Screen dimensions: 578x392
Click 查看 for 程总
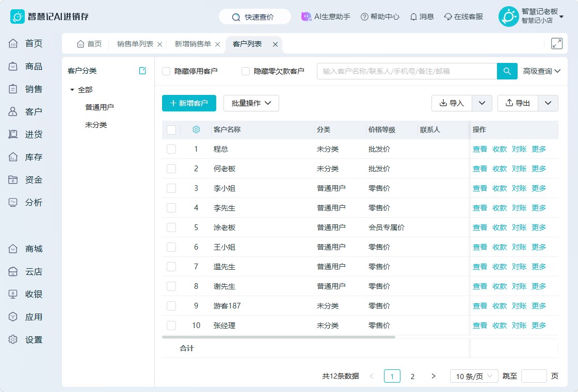(480, 149)
